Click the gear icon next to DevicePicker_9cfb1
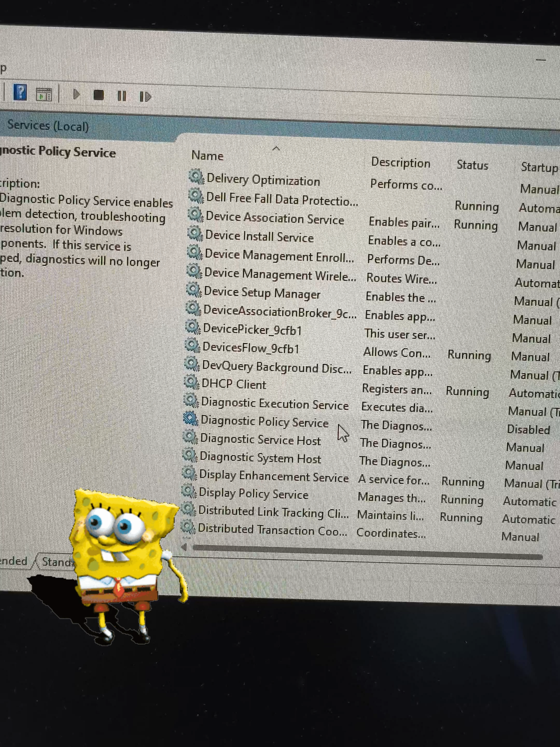The image size is (560, 747). point(193,327)
